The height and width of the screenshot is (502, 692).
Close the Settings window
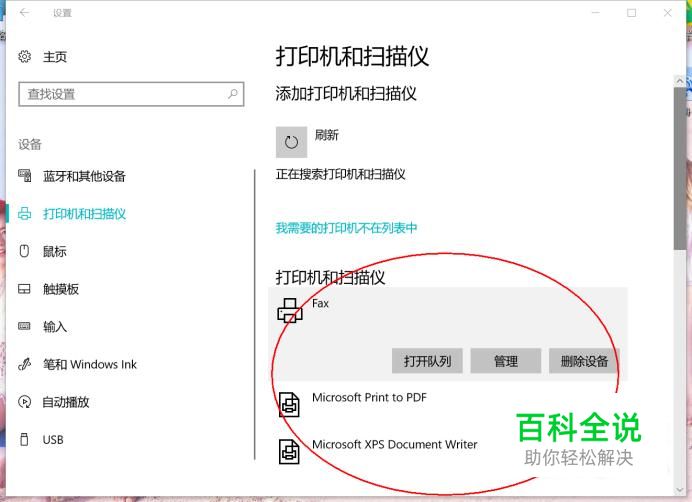pos(668,13)
